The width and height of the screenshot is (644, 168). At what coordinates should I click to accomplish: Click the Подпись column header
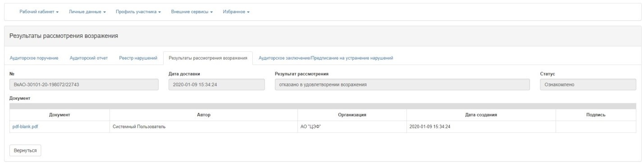point(596,115)
